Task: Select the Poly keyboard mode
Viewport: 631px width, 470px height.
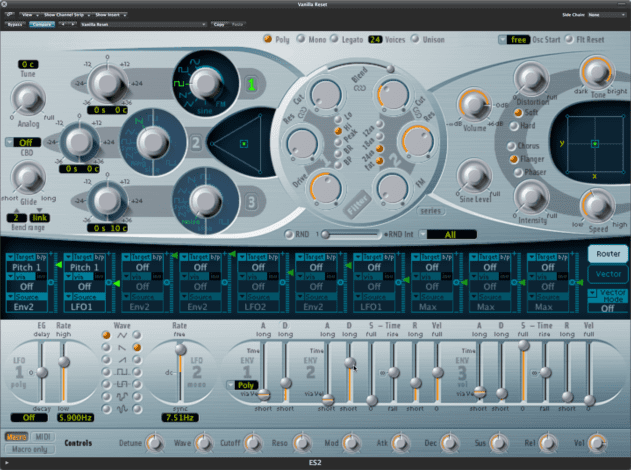Action: click(268, 39)
